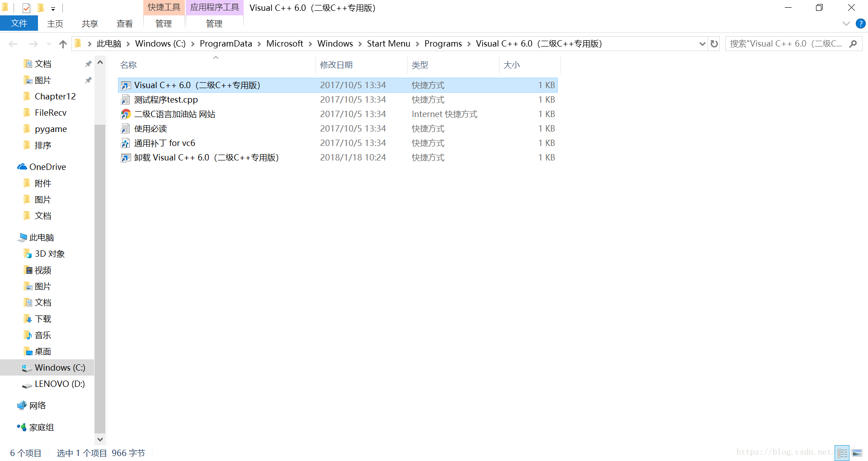Click the 音乐 music folder icon
Image resolution: width=868 pixels, height=461 pixels.
pyautogui.click(x=28, y=335)
